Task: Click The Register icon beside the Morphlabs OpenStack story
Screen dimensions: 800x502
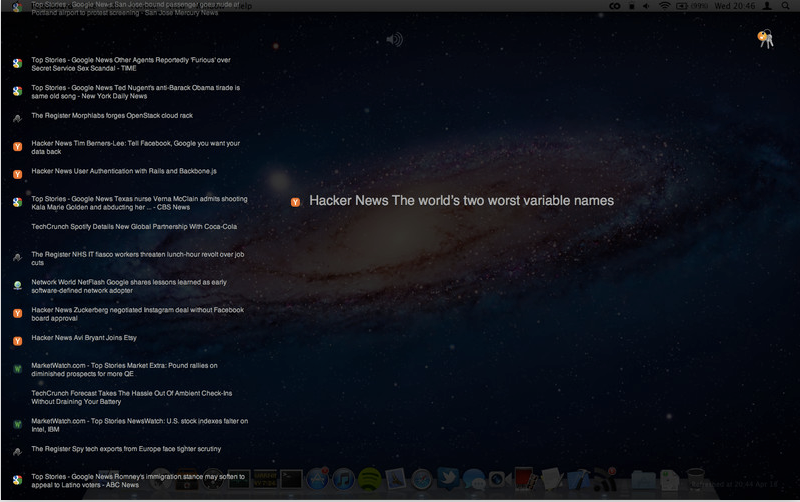Action: pyautogui.click(x=17, y=119)
